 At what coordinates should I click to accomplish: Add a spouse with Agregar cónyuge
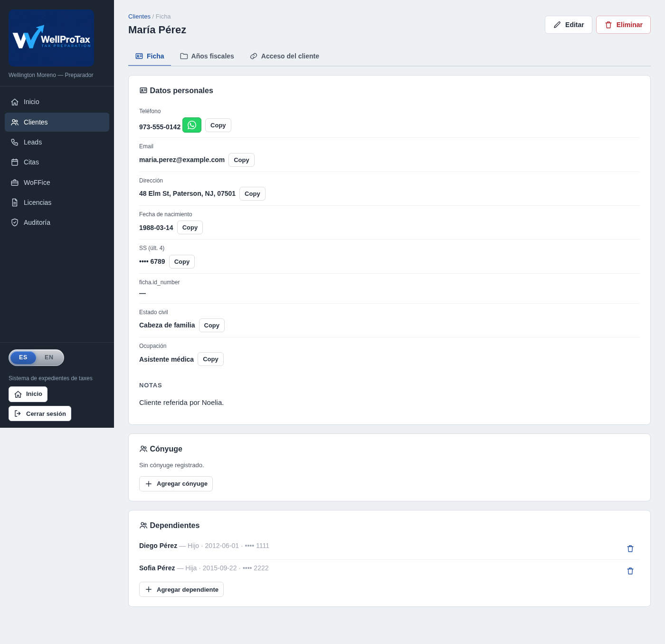[176, 484]
